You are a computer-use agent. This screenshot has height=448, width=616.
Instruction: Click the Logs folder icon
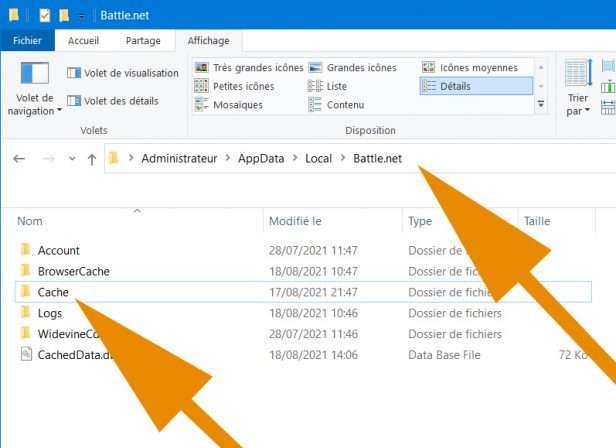(26, 312)
